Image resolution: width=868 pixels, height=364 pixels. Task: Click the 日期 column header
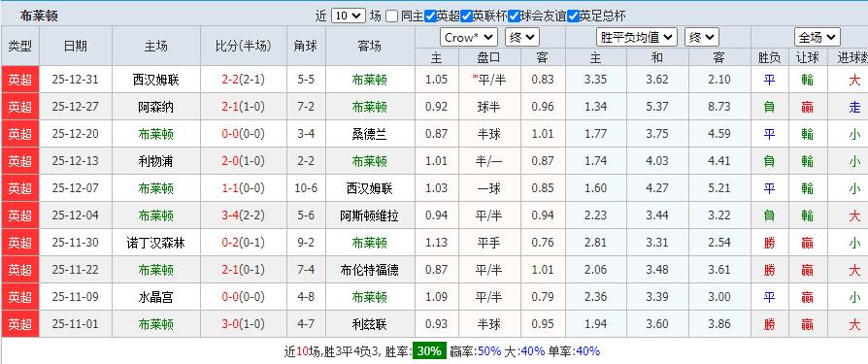tap(76, 46)
